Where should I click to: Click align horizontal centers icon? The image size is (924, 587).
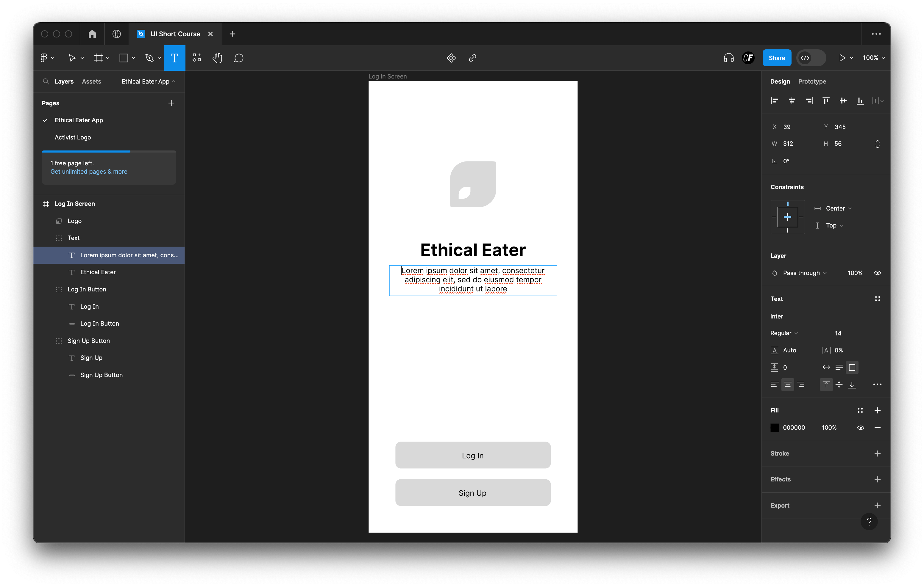point(791,101)
